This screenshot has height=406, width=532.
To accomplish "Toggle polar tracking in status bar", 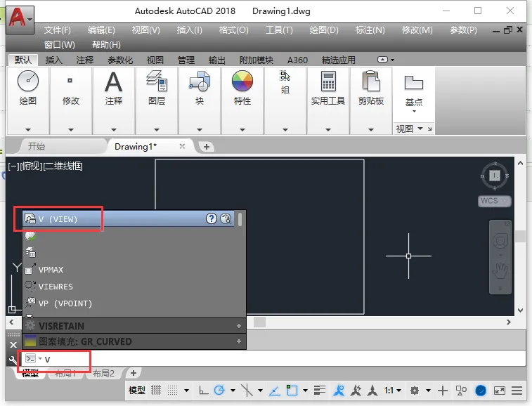I will pos(219,391).
